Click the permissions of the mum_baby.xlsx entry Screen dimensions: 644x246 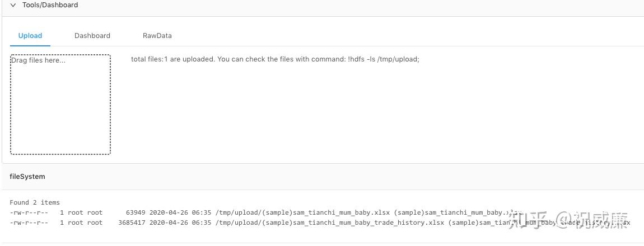click(29, 212)
